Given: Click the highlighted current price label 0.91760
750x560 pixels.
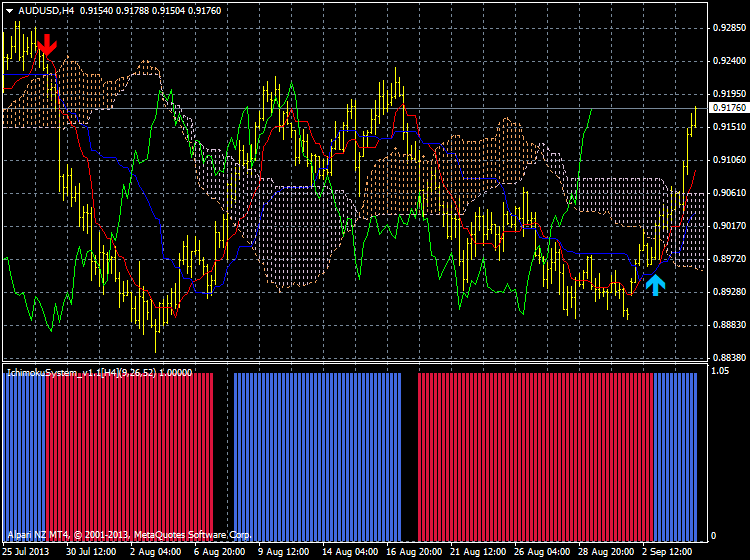Looking at the screenshot, I should pos(729,108).
